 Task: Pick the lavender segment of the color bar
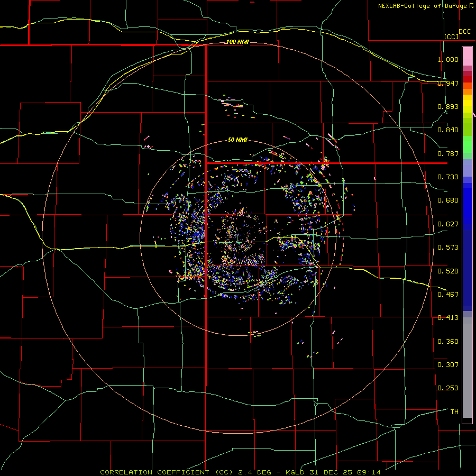tap(467, 168)
